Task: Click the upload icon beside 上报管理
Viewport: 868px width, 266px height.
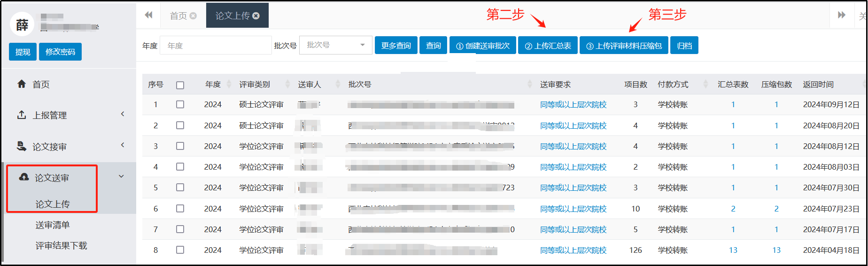Action: click(x=22, y=115)
